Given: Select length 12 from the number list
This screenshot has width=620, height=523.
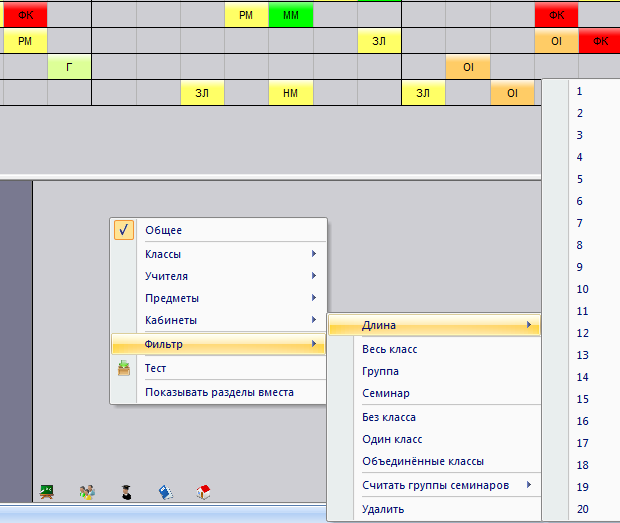Looking at the screenshot, I should point(582,333).
